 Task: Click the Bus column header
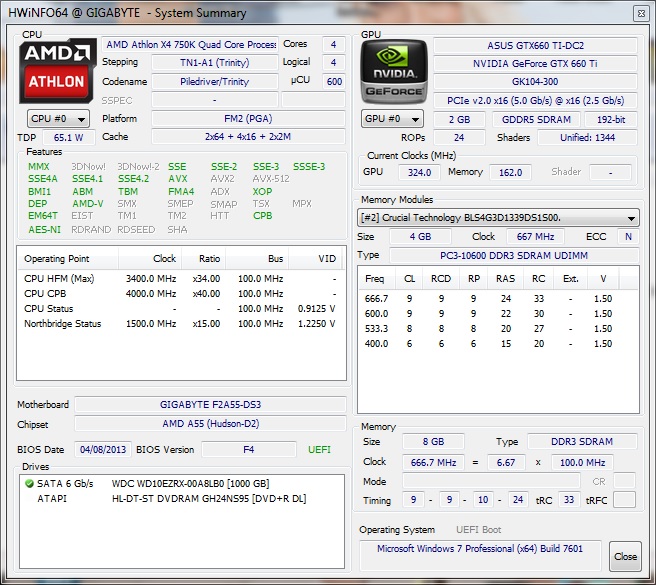[257, 259]
